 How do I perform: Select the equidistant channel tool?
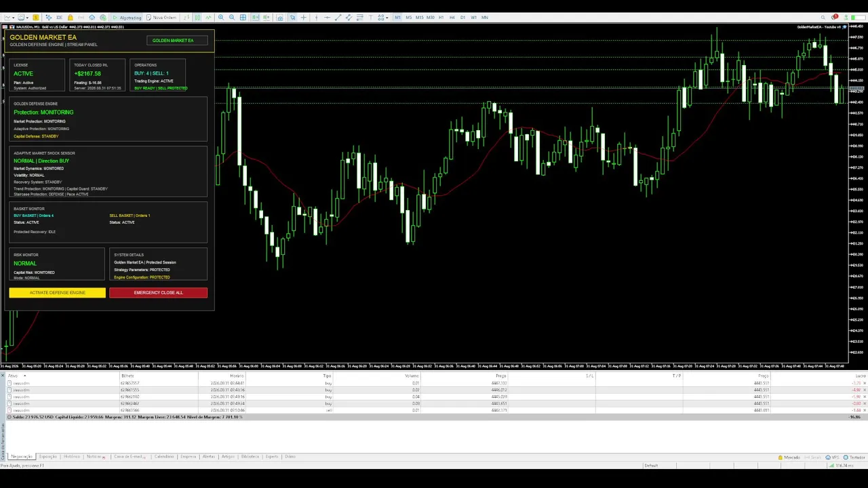[x=349, y=18]
